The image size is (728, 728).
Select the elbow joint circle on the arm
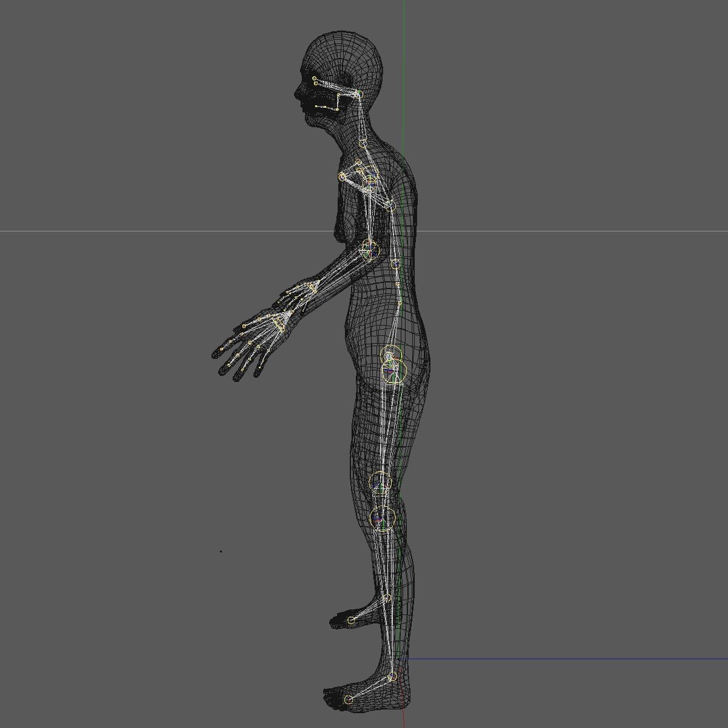point(370,251)
